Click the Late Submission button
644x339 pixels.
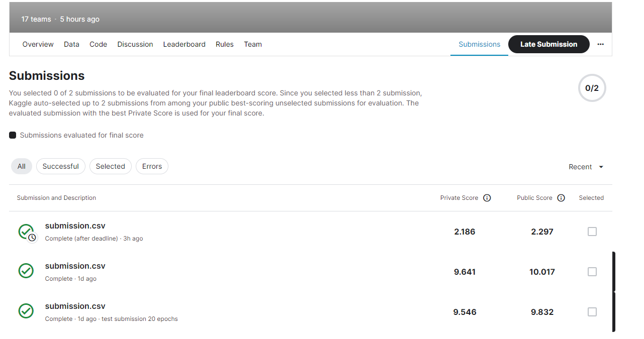pos(548,44)
